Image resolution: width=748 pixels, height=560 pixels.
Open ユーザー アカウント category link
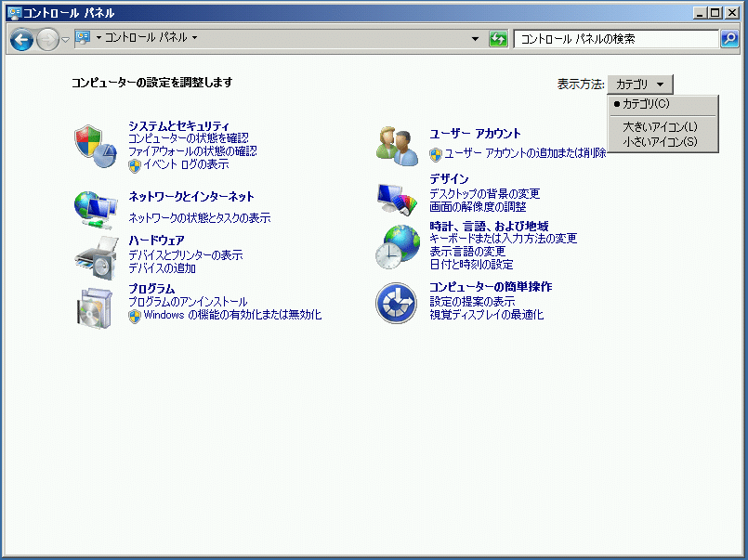[475, 134]
